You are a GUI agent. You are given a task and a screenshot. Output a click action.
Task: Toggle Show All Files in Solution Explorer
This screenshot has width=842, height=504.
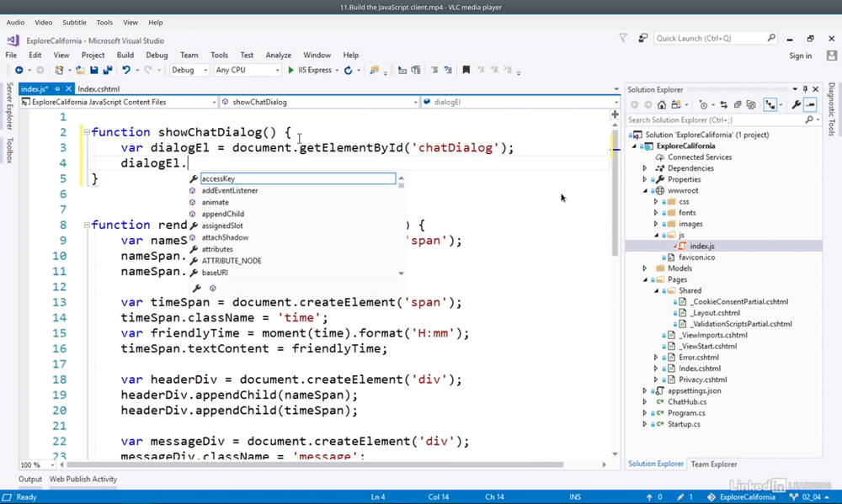(x=751, y=105)
